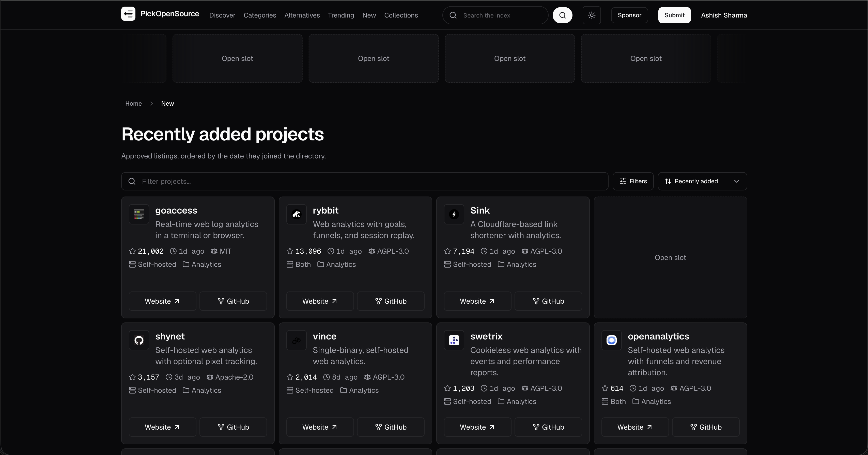Viewport: 868px width, 455px height.
Task: Click the magnifier icon in Search the index field
Action: click(x=453, y=15)
